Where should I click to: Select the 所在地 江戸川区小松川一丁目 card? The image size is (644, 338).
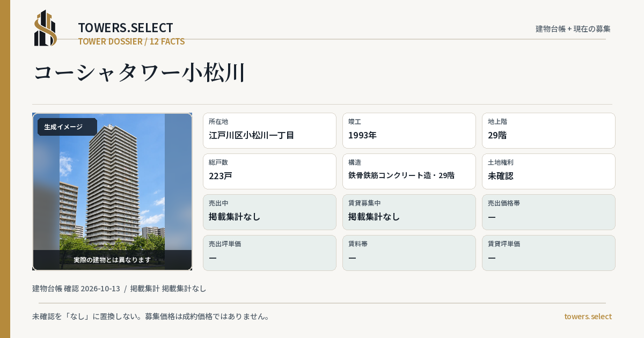coord(269,130)
